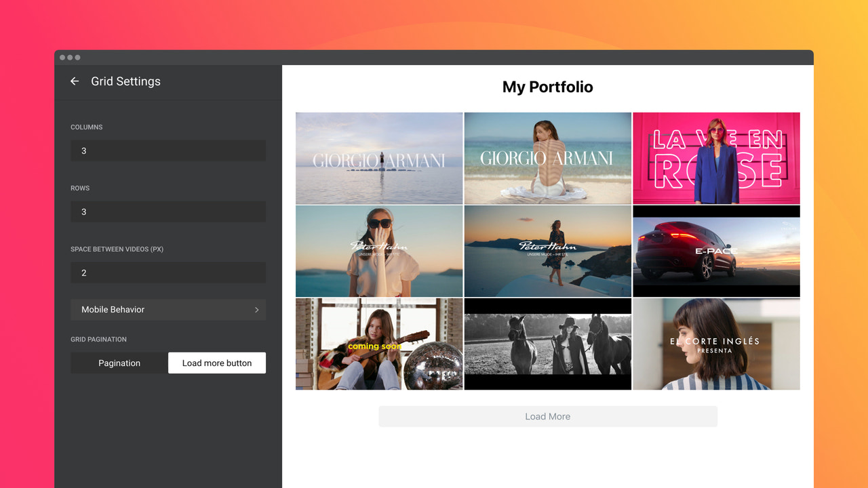
Task: Select the E-PACE car video thumbnail
Action: click(716, 251)
